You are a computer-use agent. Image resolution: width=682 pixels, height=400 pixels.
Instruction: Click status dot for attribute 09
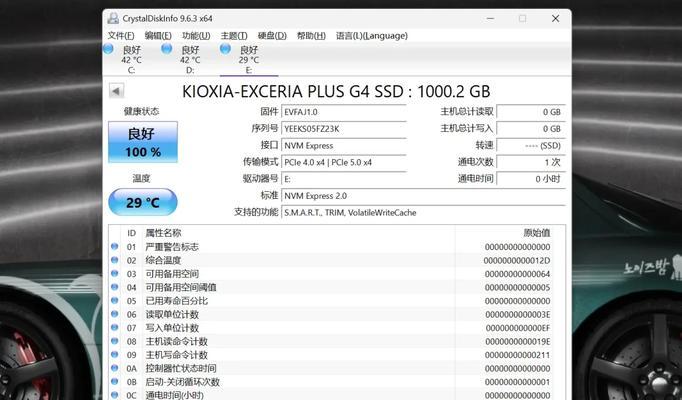coord(114,354)
